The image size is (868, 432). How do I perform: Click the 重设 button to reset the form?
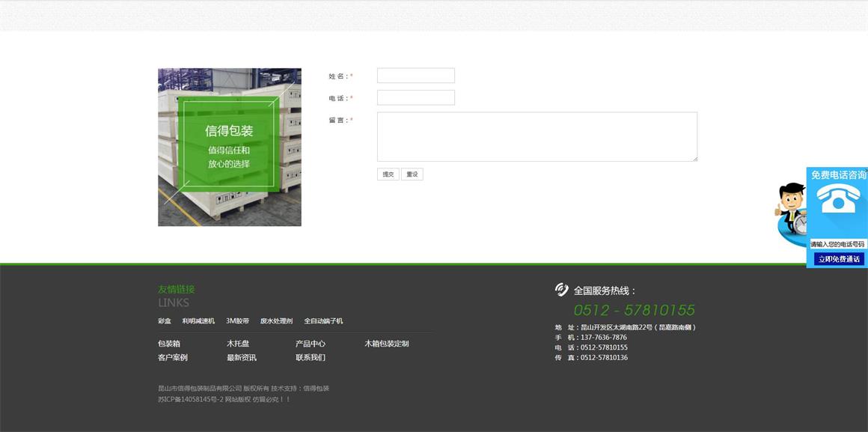click(x=412, y=173)
